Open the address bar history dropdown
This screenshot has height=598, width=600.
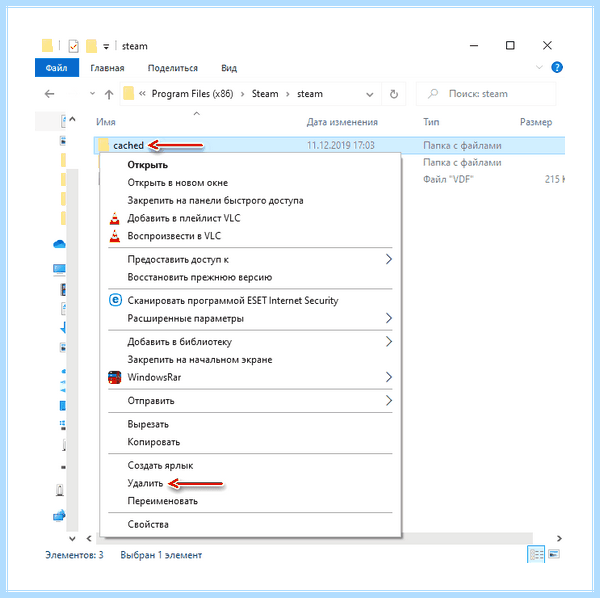(x=370, y=94)
